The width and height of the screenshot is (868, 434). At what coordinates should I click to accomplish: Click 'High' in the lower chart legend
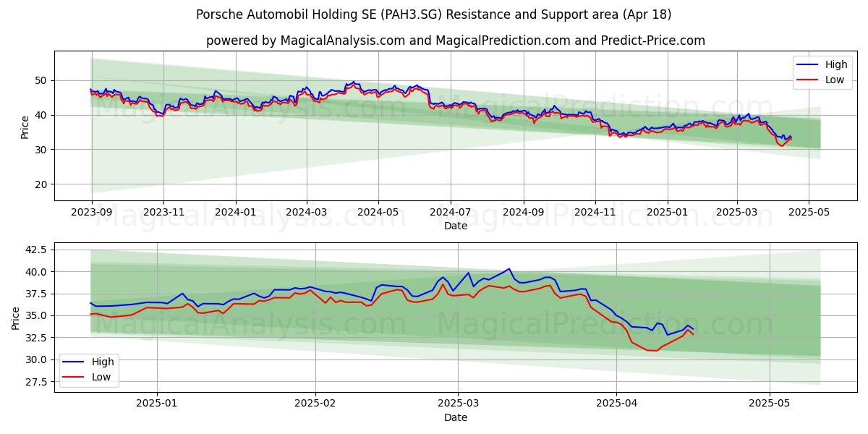(103, 362)
